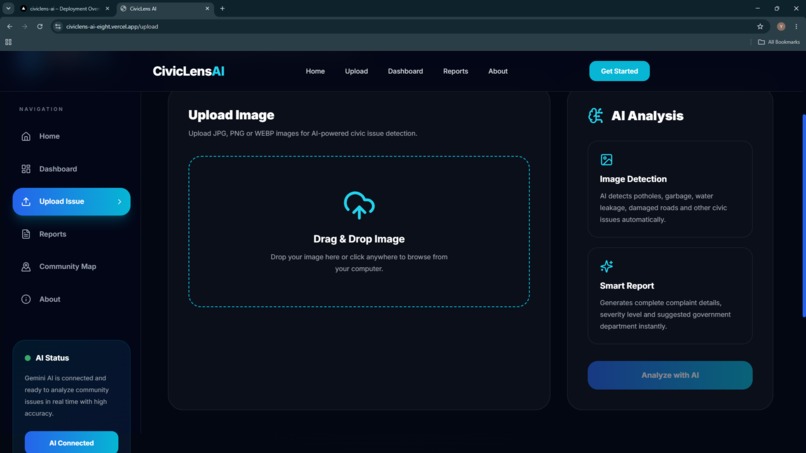806x453 pixels.
Task: Bookmark this page with the star icon
Action: tap(760, 26)
